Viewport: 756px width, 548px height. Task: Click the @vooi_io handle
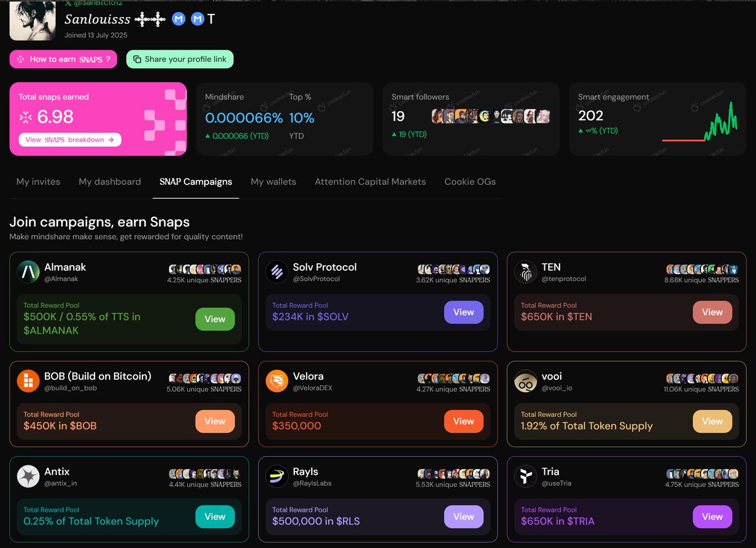coord(557,388)
